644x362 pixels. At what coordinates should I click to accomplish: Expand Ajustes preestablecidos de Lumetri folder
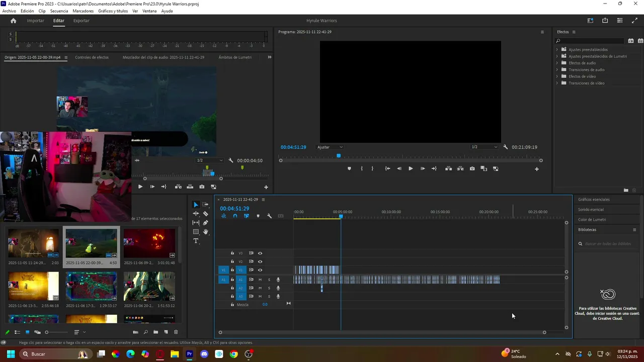(557, 56)
